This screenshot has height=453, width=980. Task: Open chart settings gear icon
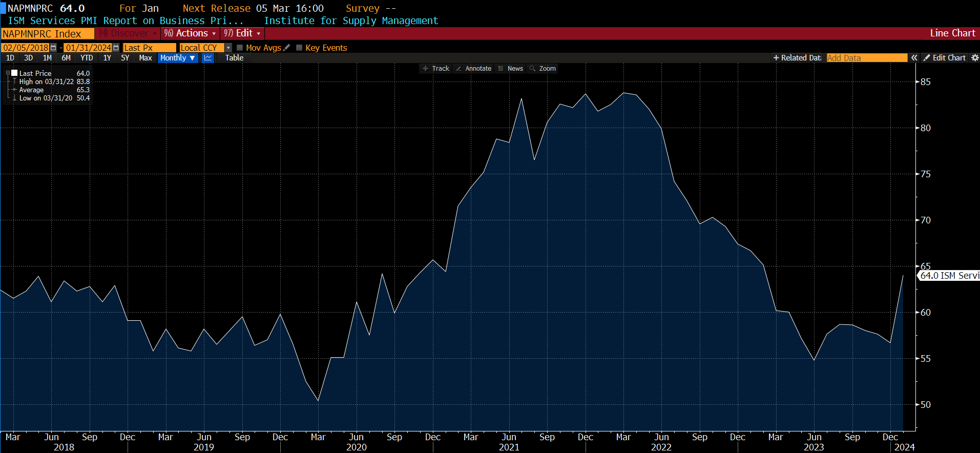975,58
